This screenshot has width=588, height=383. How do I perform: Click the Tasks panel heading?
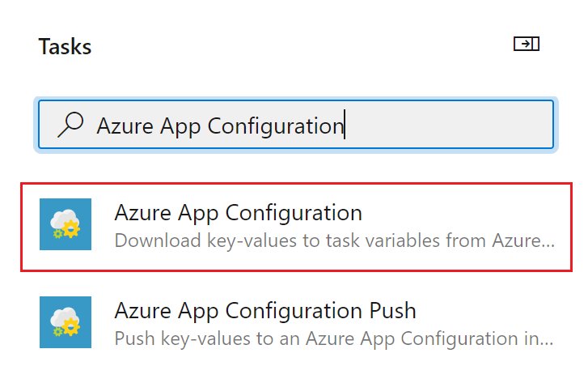[x=65, y=46]
